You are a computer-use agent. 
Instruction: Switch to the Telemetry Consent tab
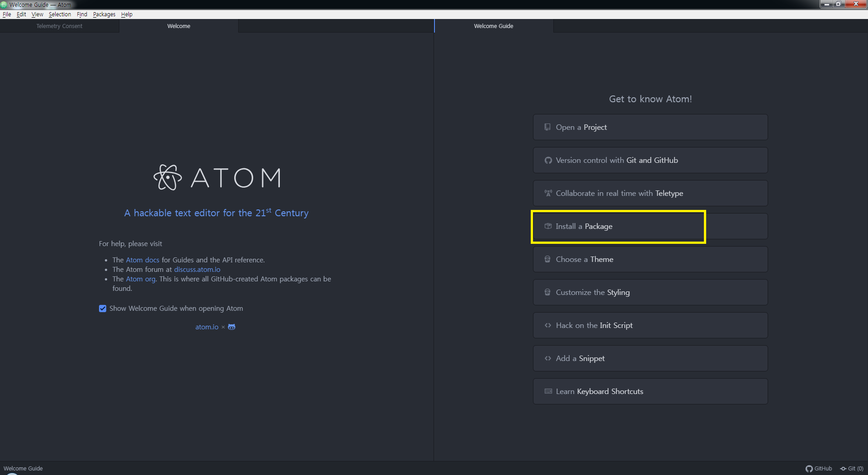tap(59, 26)
